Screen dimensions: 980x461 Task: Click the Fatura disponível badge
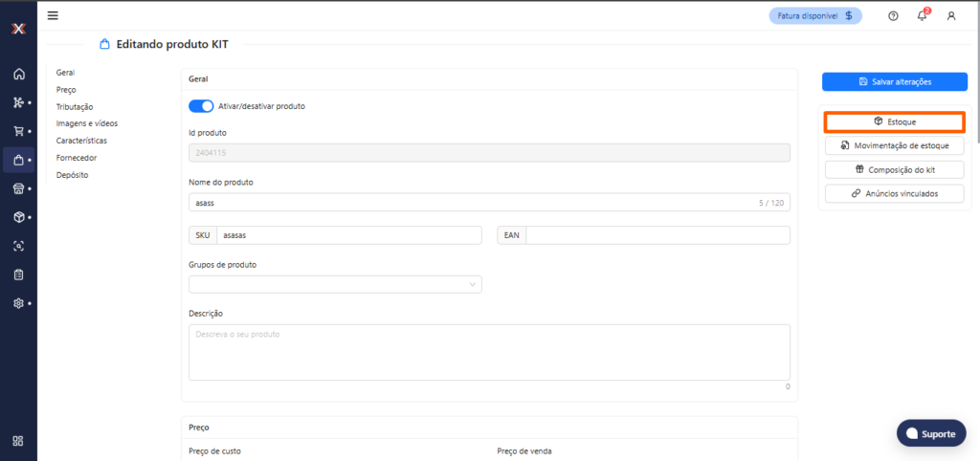pyautogui.click(x=815, y=15)
